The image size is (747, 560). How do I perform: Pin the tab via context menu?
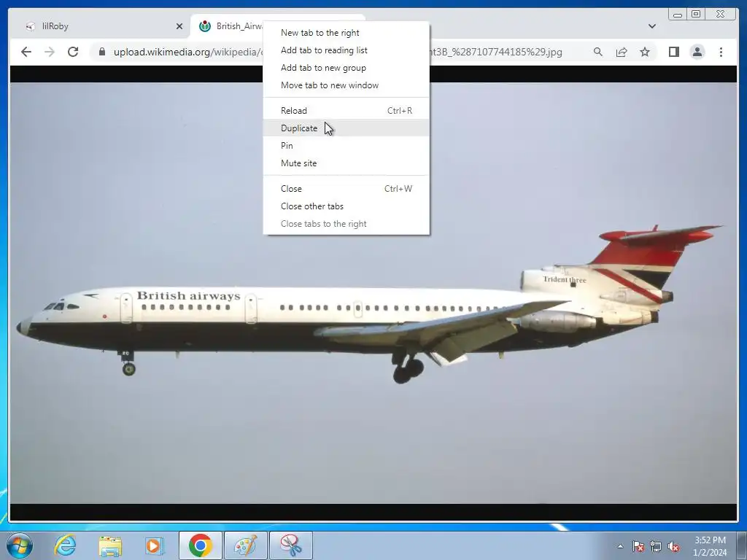pos(347,146)
